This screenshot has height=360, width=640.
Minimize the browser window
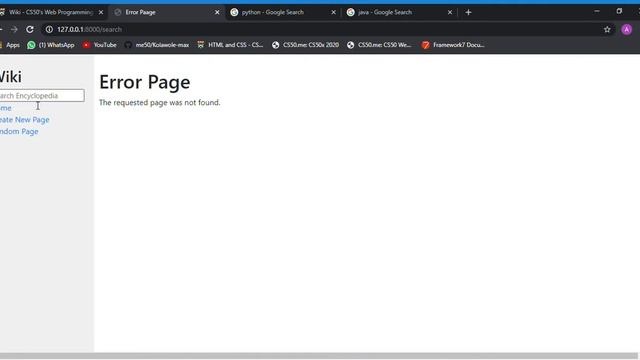597,11
